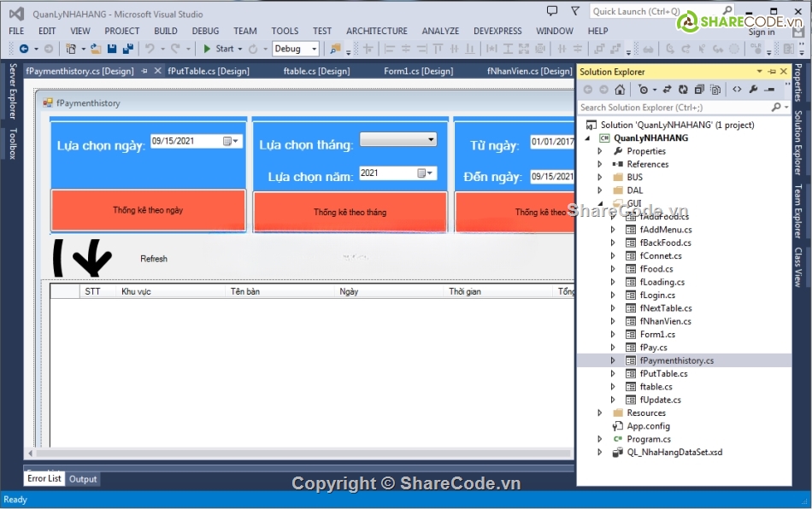Open the Error List tab
The image size is (812, 509).
click(44, 478)
